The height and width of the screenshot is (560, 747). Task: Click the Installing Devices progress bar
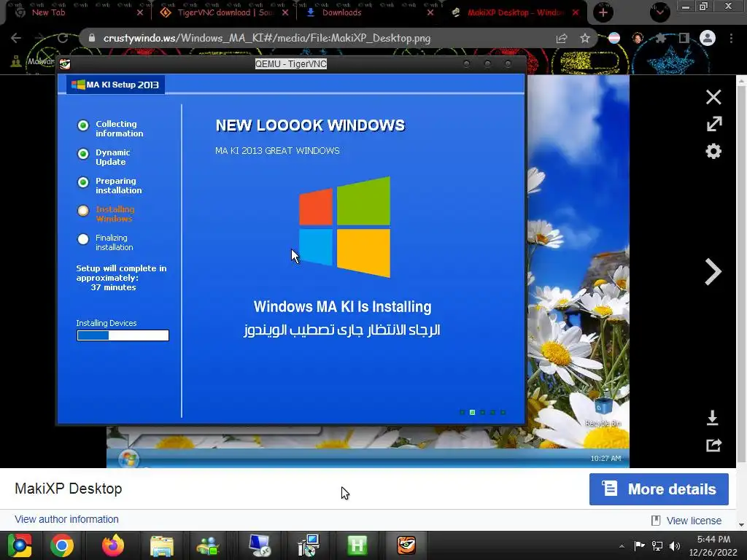coord(123,335)
